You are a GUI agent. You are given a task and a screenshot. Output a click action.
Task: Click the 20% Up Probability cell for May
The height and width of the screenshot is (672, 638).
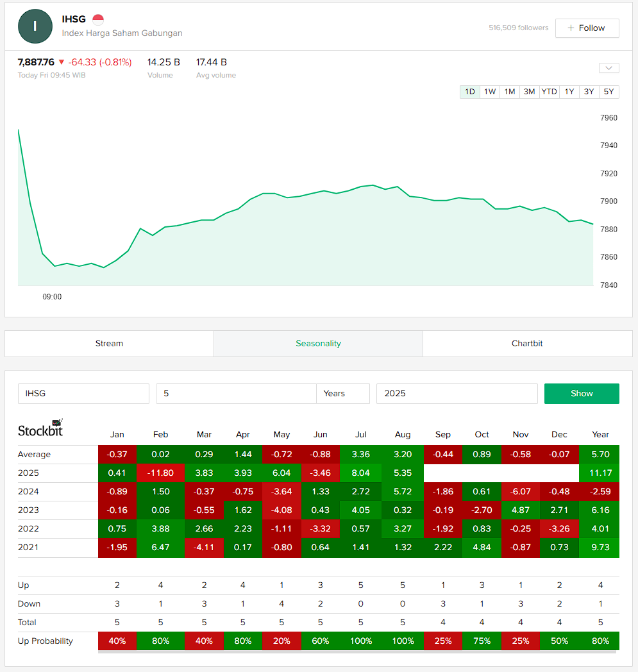tap(281, 641)
